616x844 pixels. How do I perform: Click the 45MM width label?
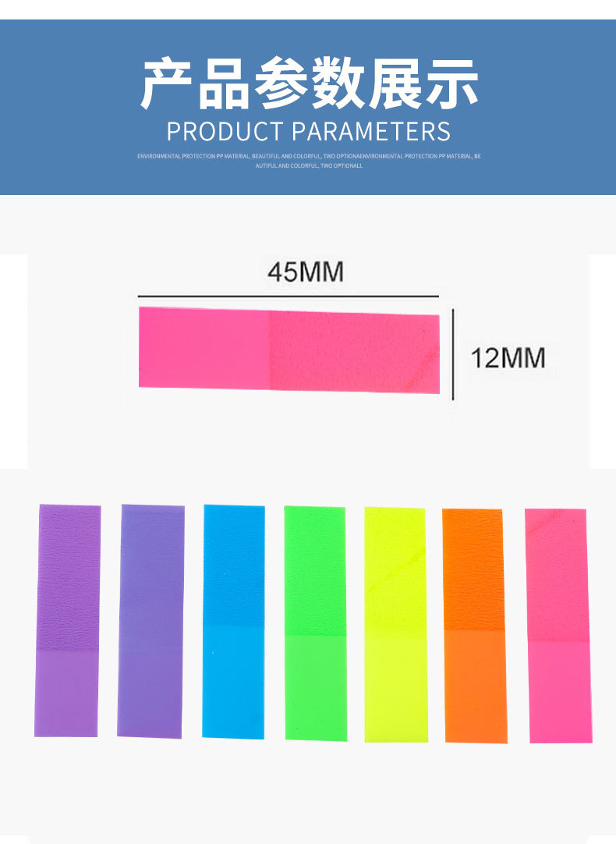click(x=305, y=272)
